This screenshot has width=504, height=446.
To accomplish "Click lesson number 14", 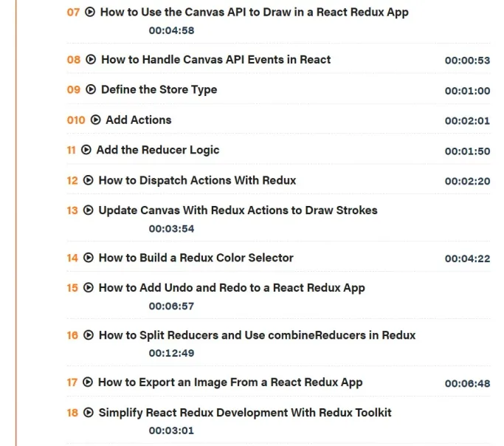I will point(72,258).
